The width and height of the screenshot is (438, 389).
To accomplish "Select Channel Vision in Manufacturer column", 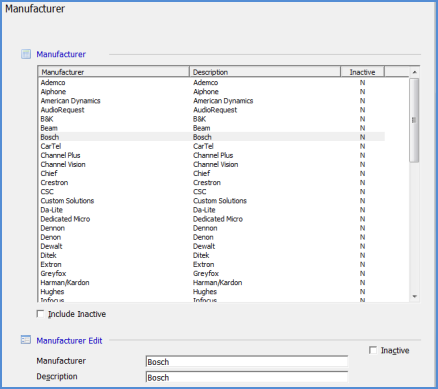I will pos(63,164).
